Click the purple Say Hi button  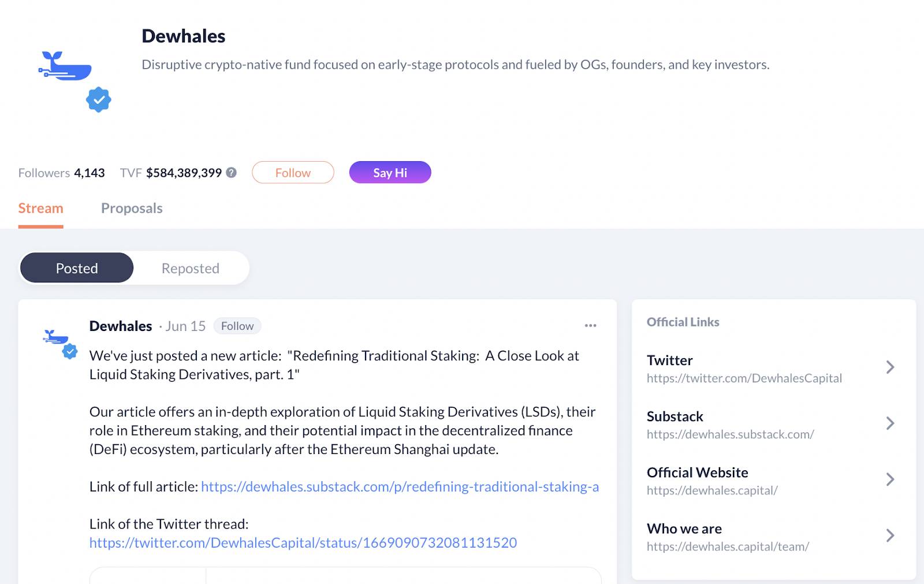(390, 172)
